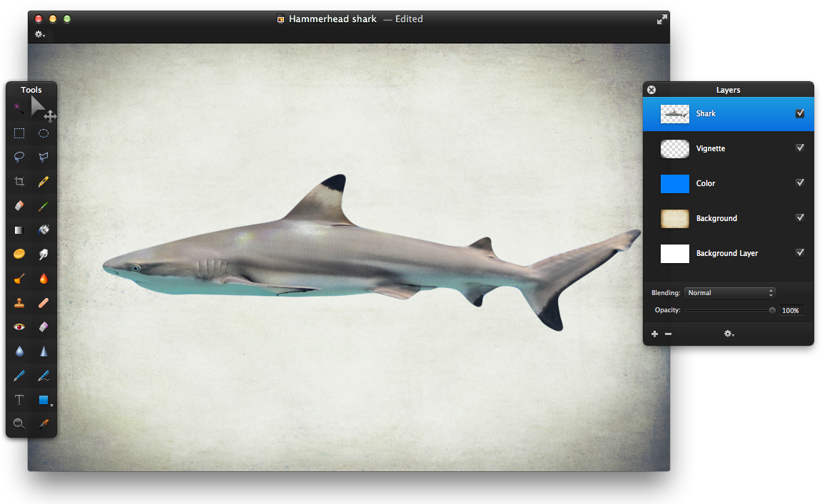Close the Layers panel
Screen dimensions: 822x504
(x=651, y=90)
